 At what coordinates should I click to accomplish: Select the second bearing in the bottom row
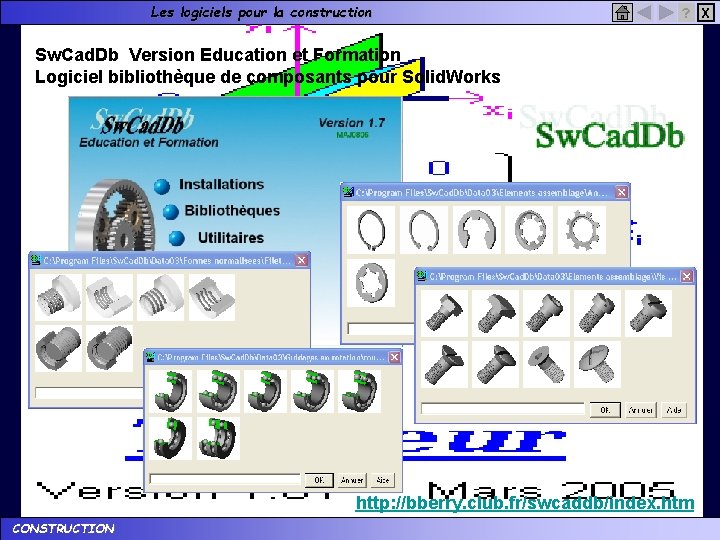[218, 438]
